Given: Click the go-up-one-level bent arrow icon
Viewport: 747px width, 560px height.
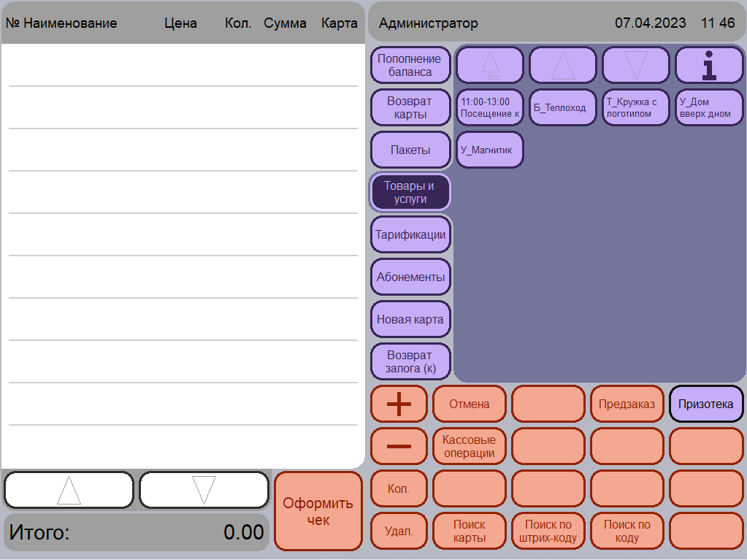Looking at the screenshot, I should click(490, 65).
